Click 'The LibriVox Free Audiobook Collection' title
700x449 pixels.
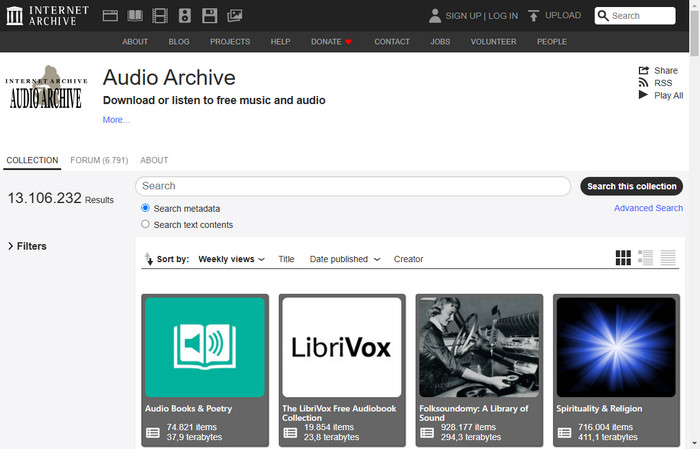[x=339, y=413]
